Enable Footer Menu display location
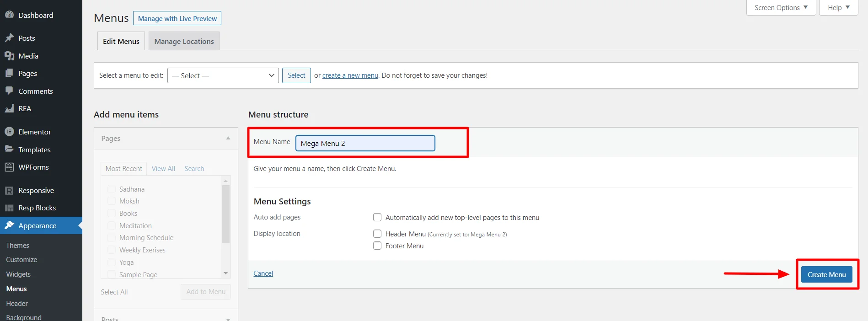 point(377,246)
